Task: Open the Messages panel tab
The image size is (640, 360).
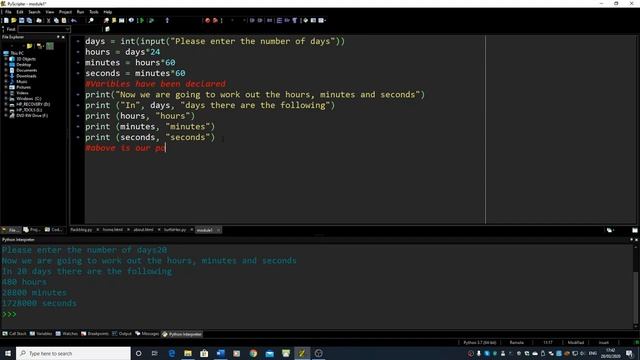Action: click(147, 334)
